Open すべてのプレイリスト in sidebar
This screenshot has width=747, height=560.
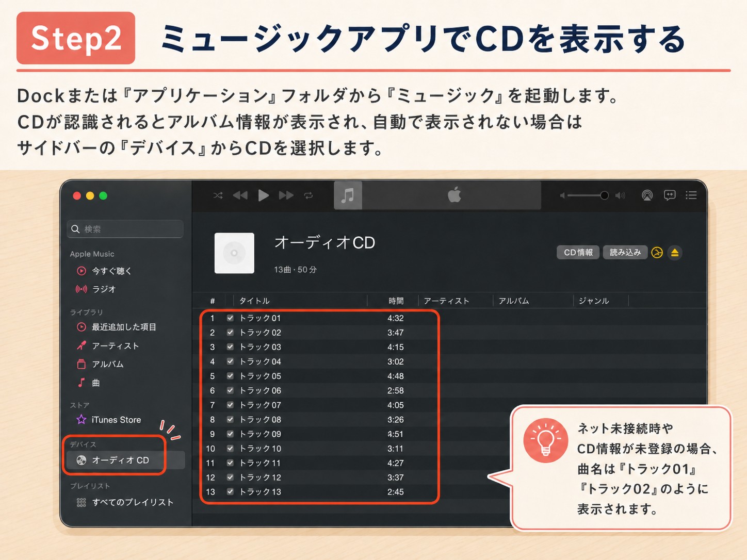tap(133, 502)
